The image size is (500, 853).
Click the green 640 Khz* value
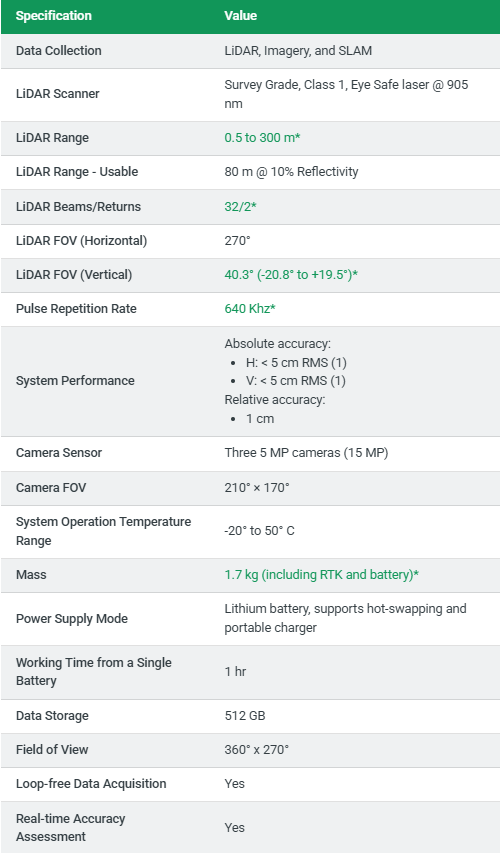(x=250, y=308)
